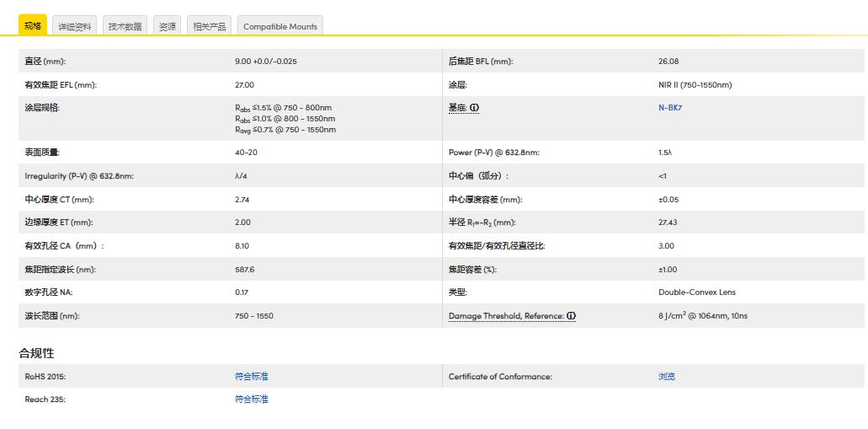
Task: Open 浏览 link for Certificate of Conformance
Action: tap(666, 377)
